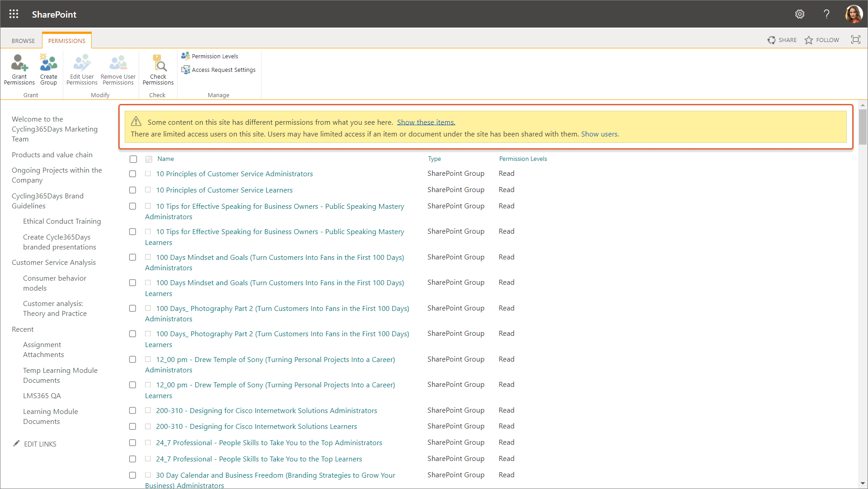Open the app launcher waffle icon
The image size is (868, 489).
(x=14, y=14)
